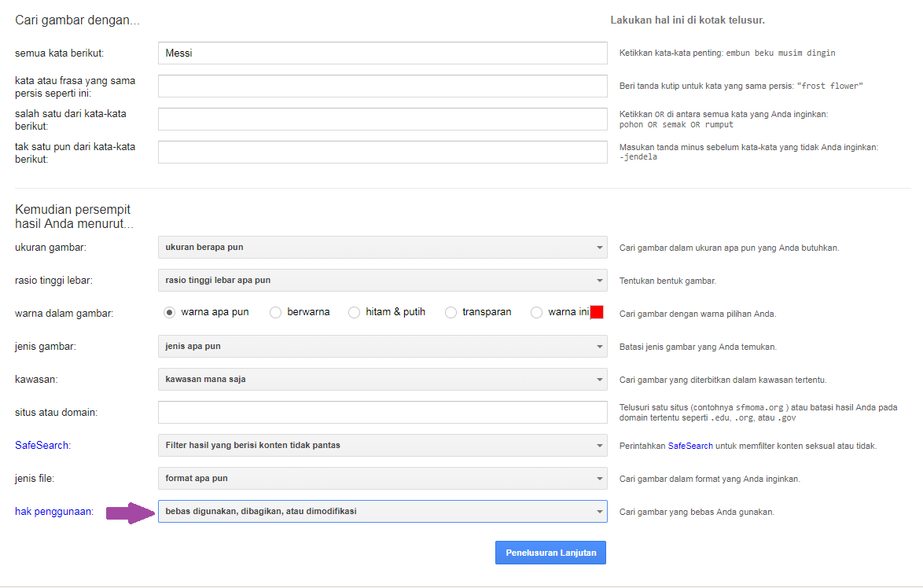This screenshot has height=588, width=923.
Task: Click the 'tak satu pun' excluded words field
Action: tap(382, 153)
